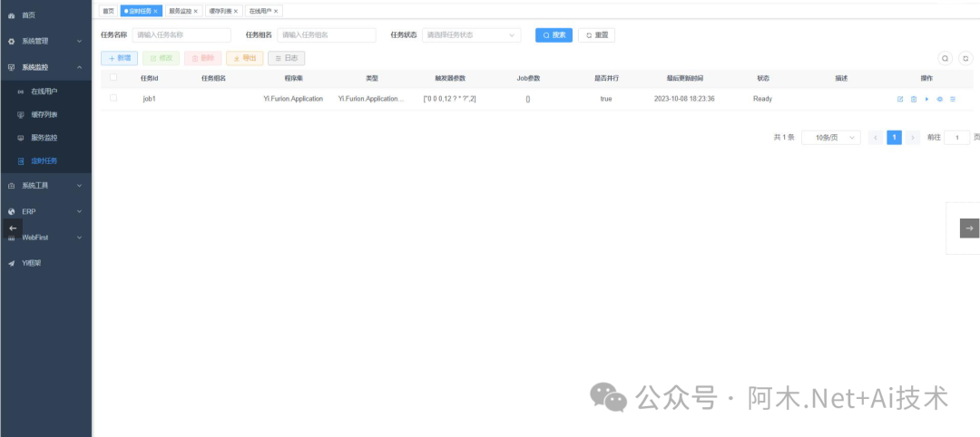Image resolution: width=980 pixels, height=437 pixels.
Task: Click the red 删除 button
Action: [203, 58]
